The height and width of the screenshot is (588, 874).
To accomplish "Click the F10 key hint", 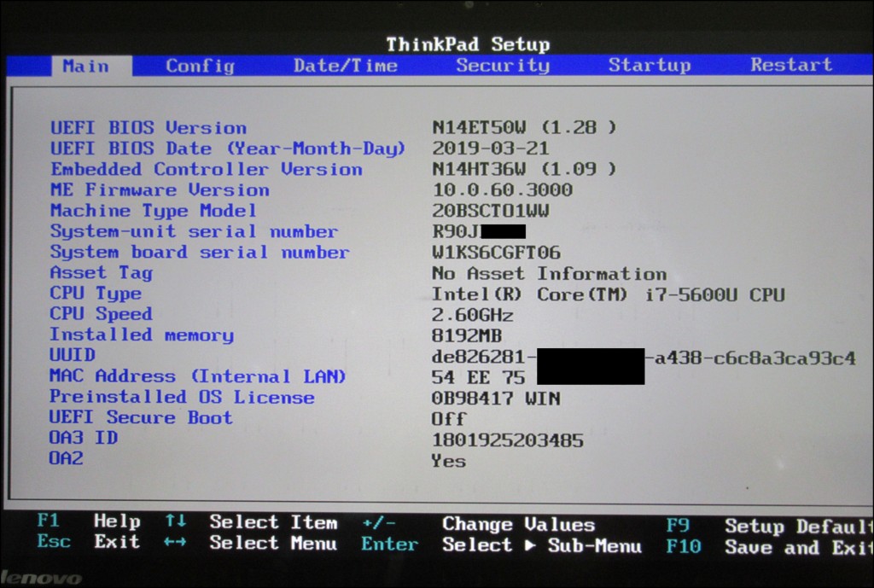I will pos(684,546).
